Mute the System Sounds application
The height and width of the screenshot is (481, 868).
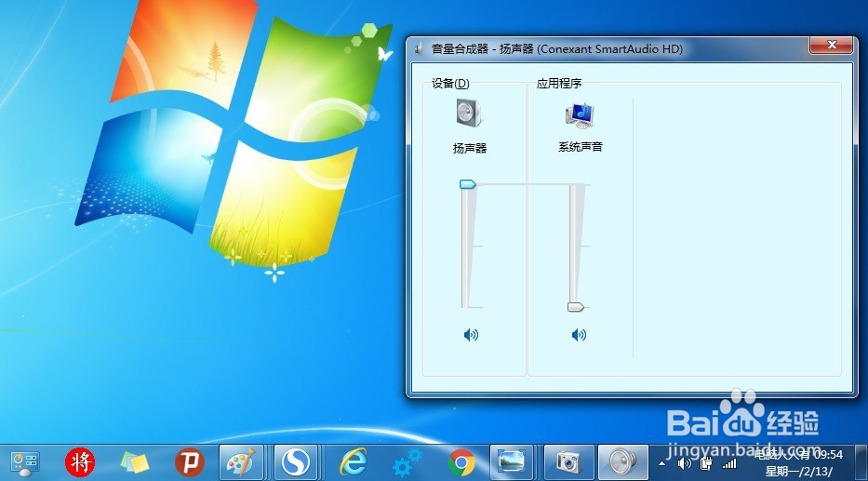click(579, 334)
